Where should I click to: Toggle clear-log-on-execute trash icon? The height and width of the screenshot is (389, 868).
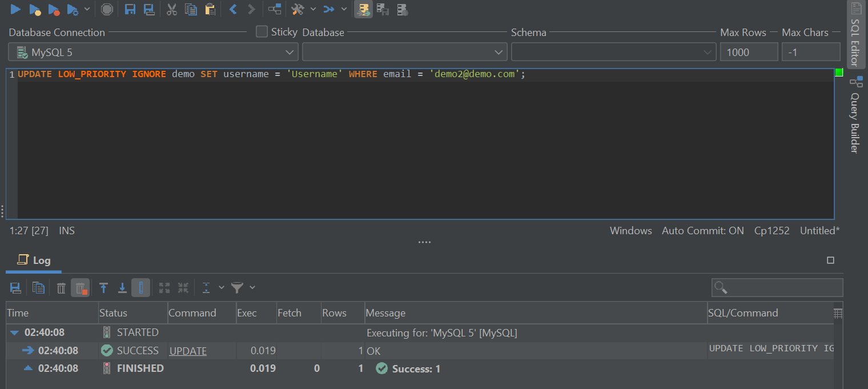(80, 287)
